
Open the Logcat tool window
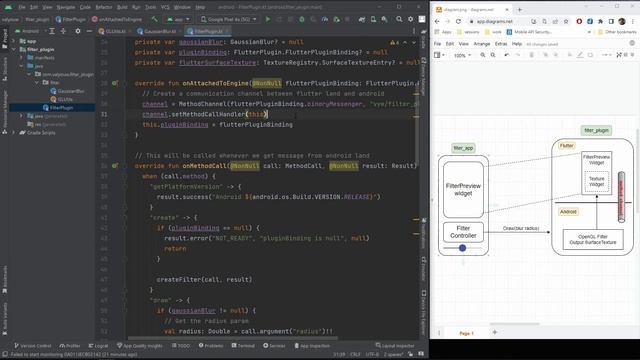point(98,346)
